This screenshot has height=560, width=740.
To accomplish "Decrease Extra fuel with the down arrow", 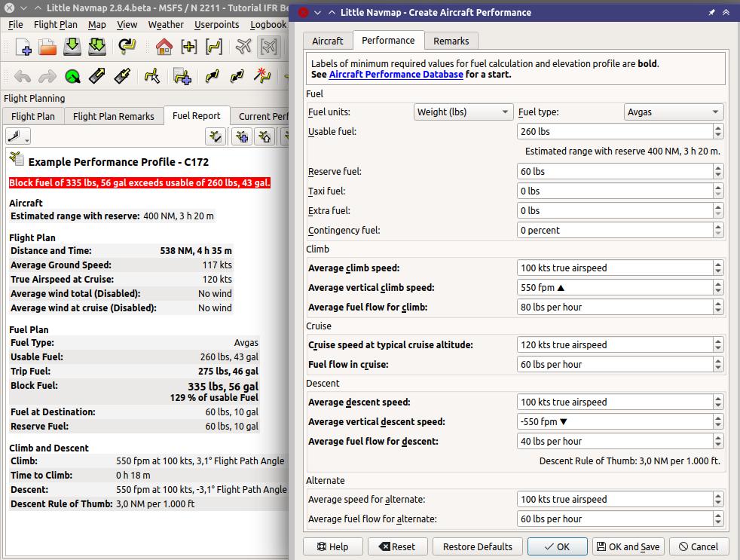I will point(718,214).
